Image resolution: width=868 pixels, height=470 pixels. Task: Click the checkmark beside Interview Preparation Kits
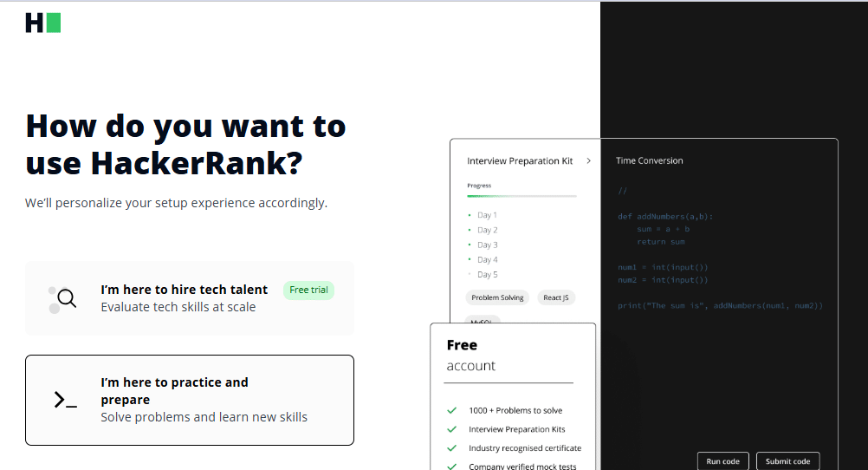point(451,429)
